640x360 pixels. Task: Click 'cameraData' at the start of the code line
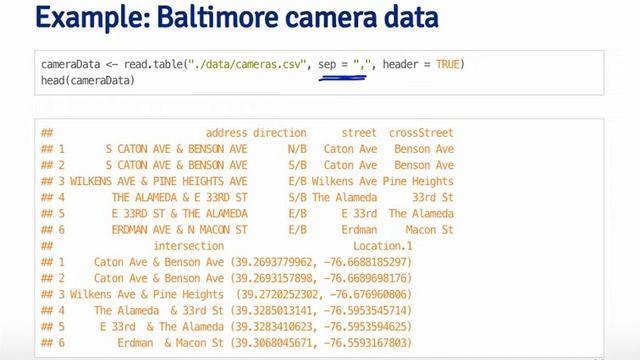coord(71,64)
